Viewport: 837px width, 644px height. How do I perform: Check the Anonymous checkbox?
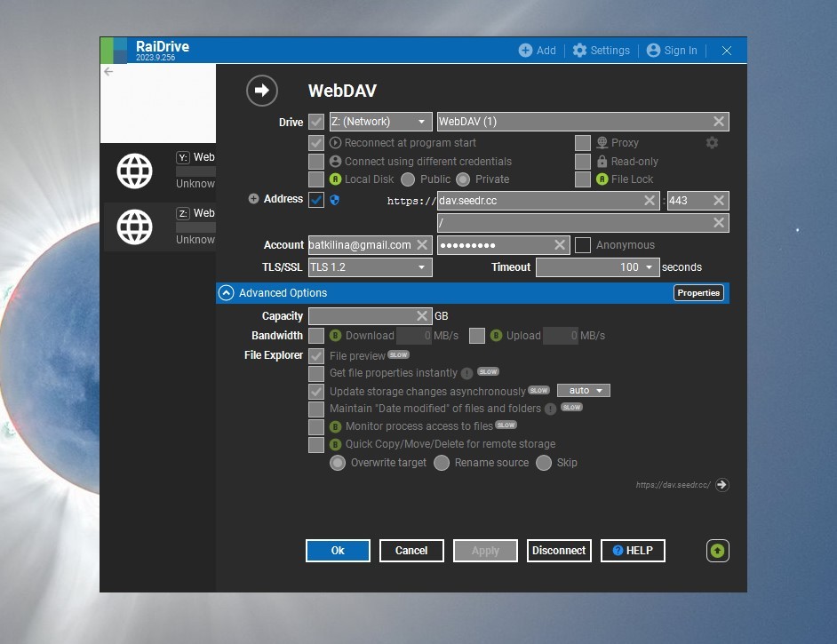point(583,245)
